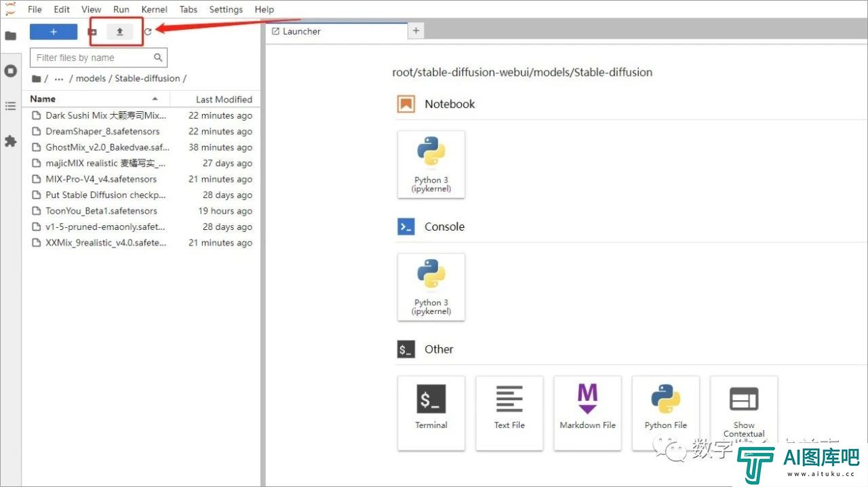Sort files by Name column header
The image size is (868, 487).
click(95, 99)
